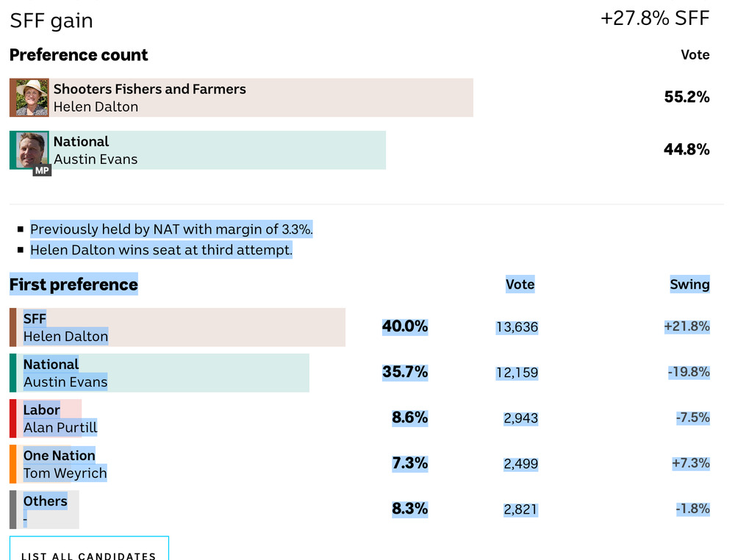Click the Shooters Fishers and Farmers bar
The width and height of the screenshot is (735, 560).
click(294, 98)
